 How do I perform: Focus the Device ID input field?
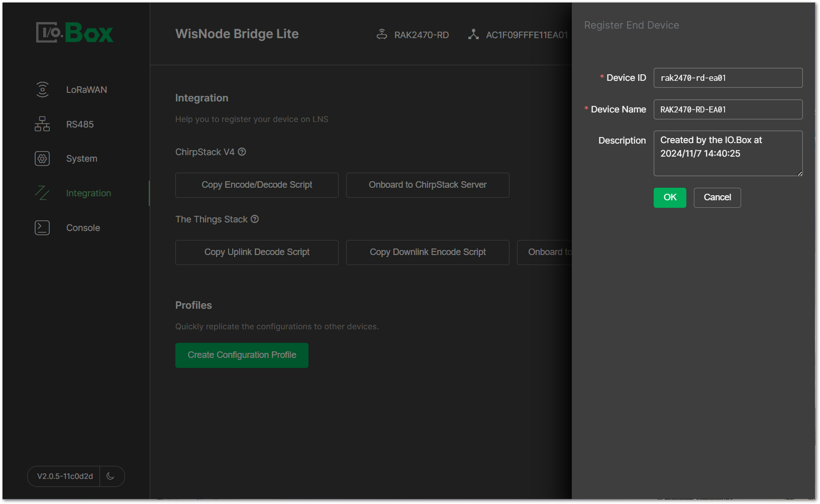point(728,78)
